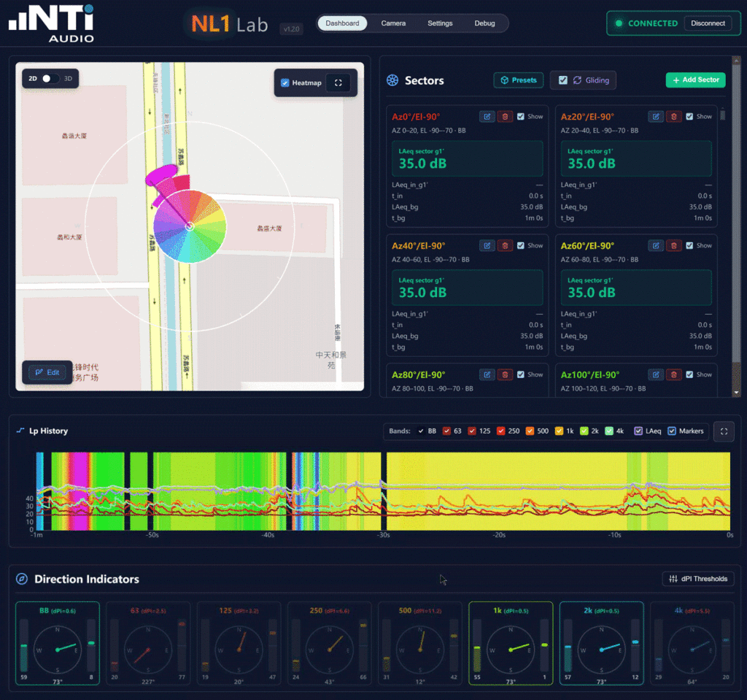Open edit settings for sector Az0°/El-90°
The height and width of the screenshot is (700, 747).
487,116
